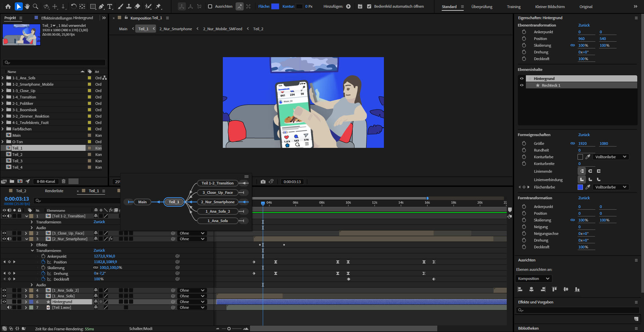This screenshot has height=332, width=644.
Task: Select the Pen tool
Action: [x=101, y=6]
